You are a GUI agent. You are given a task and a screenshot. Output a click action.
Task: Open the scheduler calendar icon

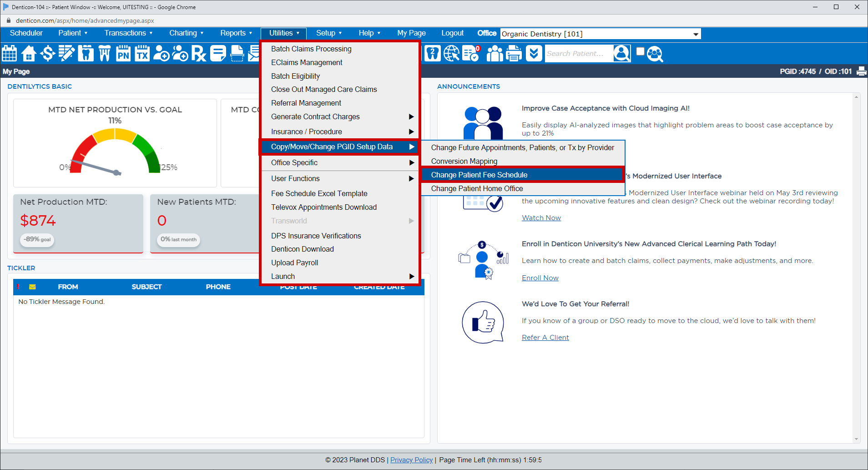pos(10,54)
